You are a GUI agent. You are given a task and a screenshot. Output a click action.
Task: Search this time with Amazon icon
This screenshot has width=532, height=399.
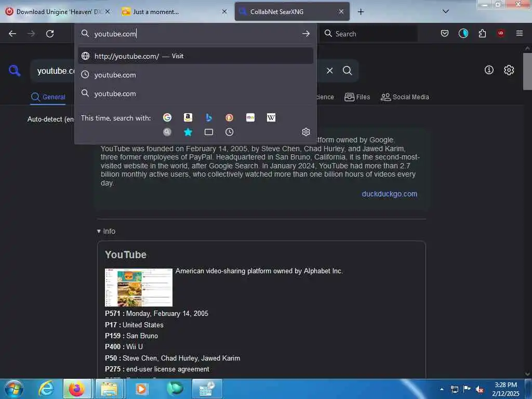click(188, 117)
